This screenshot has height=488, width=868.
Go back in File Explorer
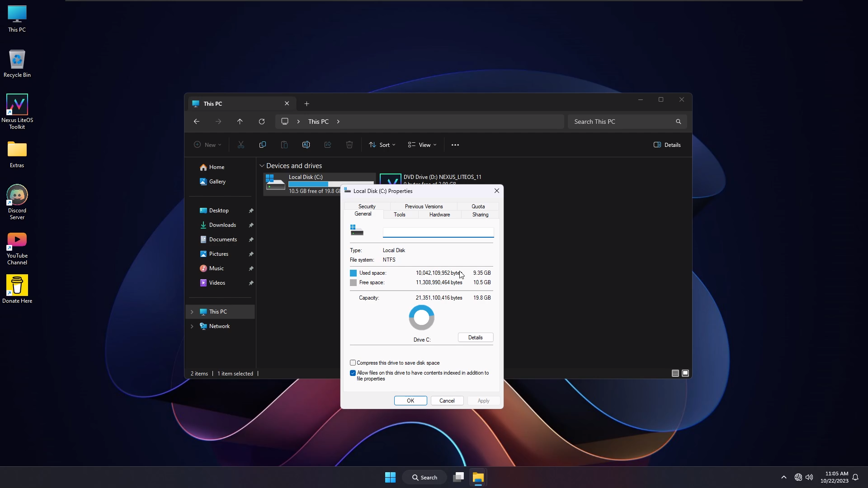pos(196,122)
